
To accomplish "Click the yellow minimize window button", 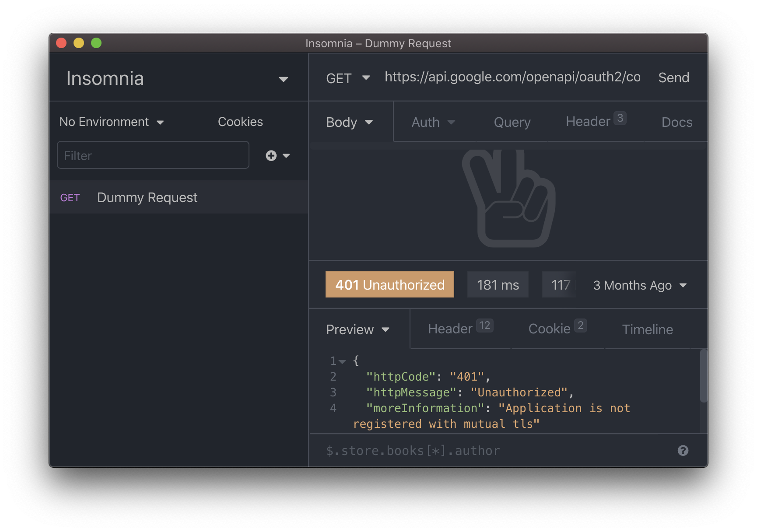I will pyautogui.click(x=79, y=43).
